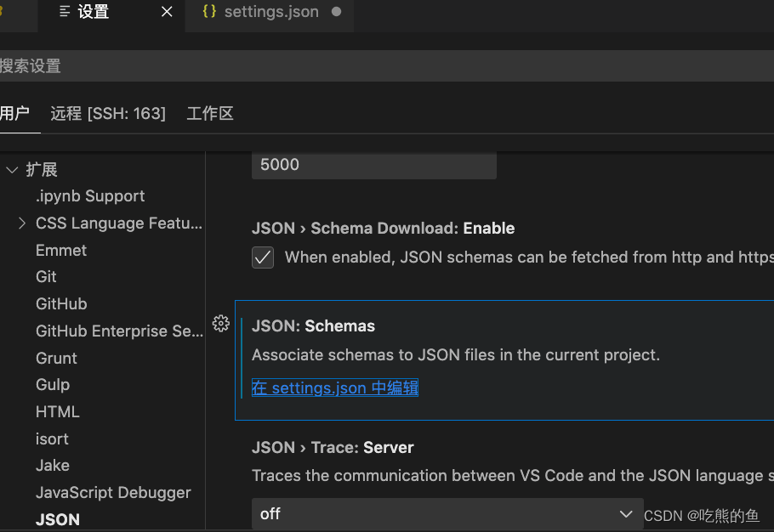Select .ipynb Support tree item
The height and width of the screenshot is (532, 774).
point(90,196)
